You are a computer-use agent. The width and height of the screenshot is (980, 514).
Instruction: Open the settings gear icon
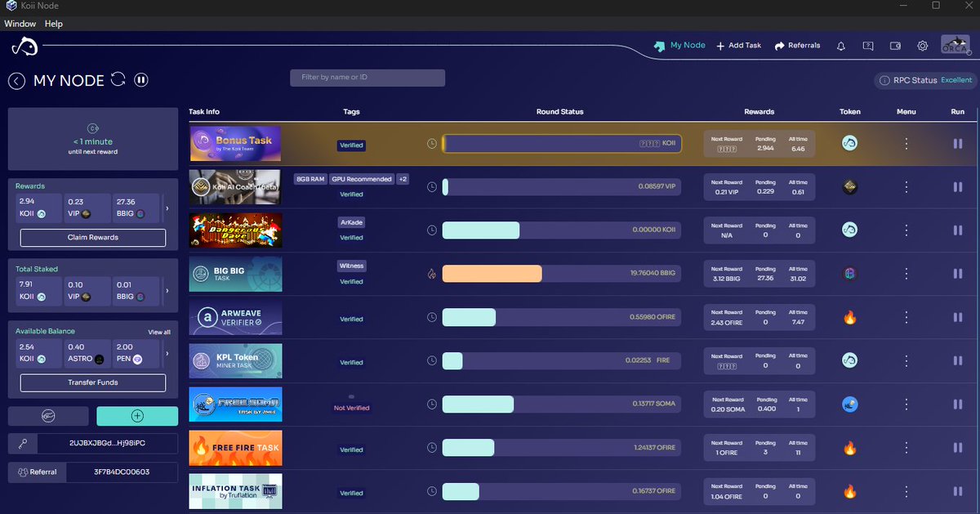[922, 46]
